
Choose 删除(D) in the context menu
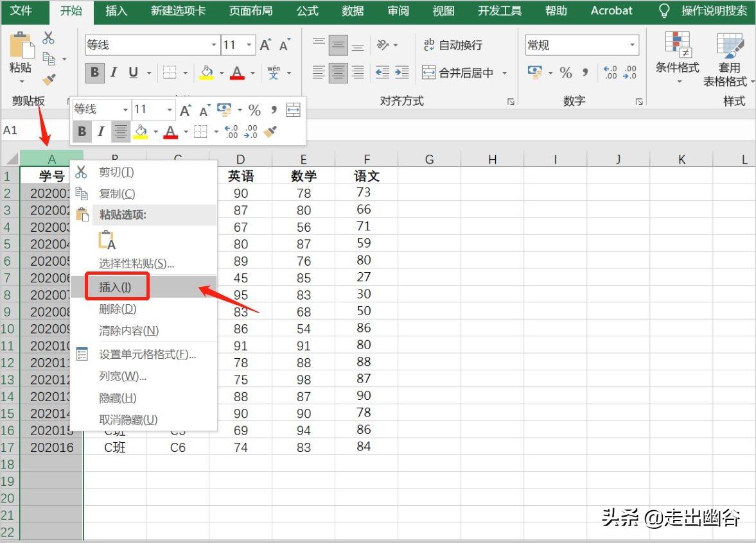(x=118, y=309)
